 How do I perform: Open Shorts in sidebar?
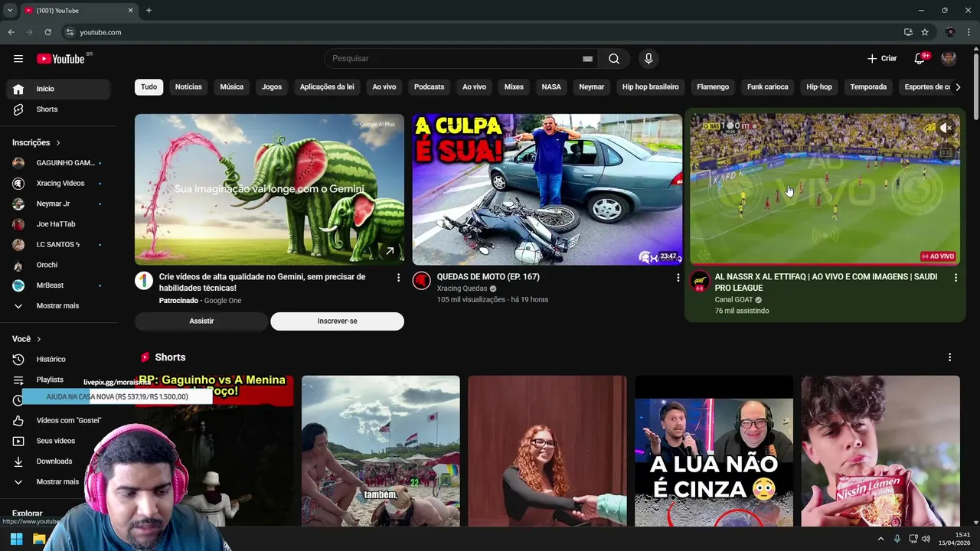(x=58, y=109)
